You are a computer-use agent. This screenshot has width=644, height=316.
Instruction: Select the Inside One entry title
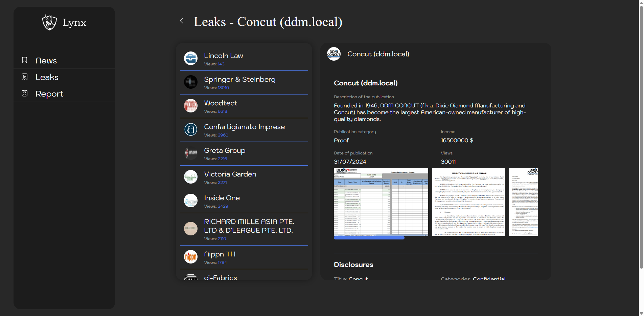click(222, 198)
